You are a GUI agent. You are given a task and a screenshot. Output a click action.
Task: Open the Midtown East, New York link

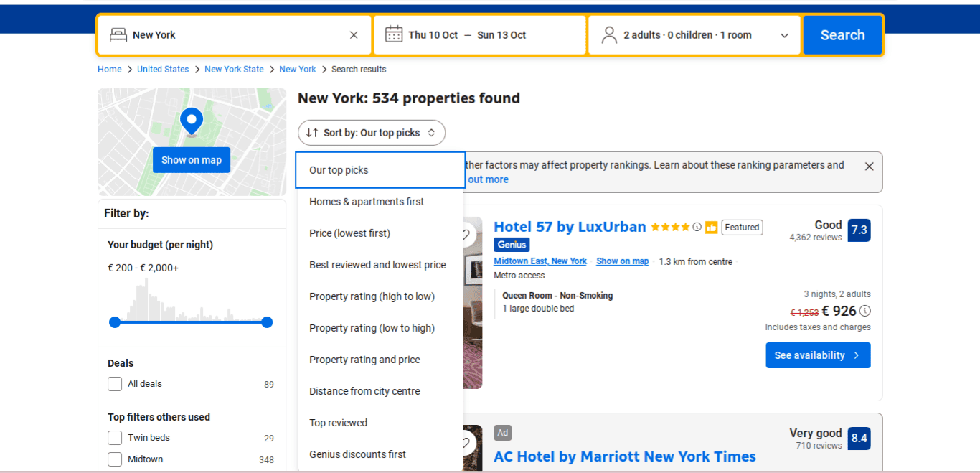tap(540, 261)
